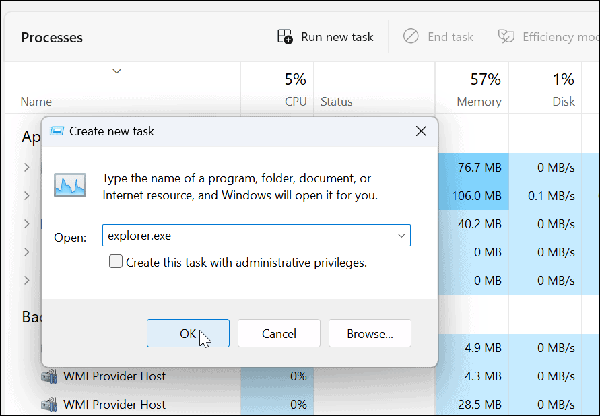This screenshot has height=416, width=600.
Task: Expand the app row using 40.2 MB memory
Action: pyautogui.click(x=27, y=222)
